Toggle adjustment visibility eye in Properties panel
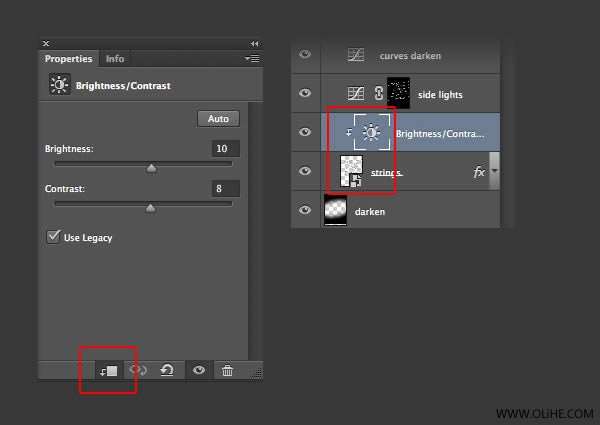This screenshot has width=600, height=425. coord(199,370)
